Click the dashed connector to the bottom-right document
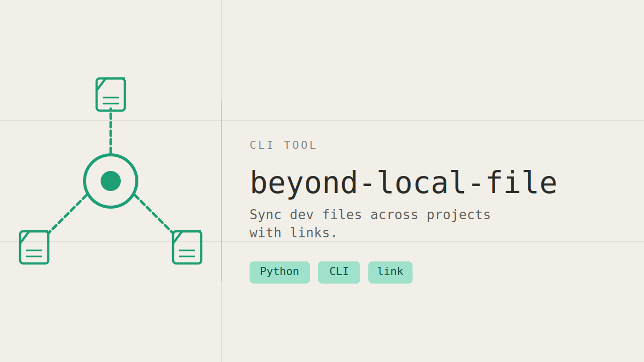Screen dimensions: 644x362 (x=154, y=214)
